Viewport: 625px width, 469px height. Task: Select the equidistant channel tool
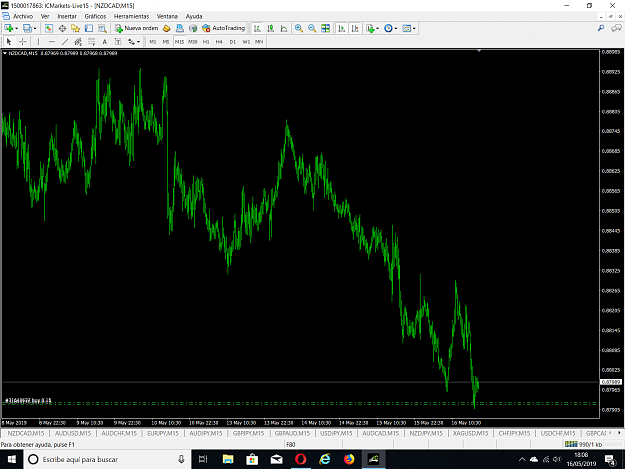point(78,41)
